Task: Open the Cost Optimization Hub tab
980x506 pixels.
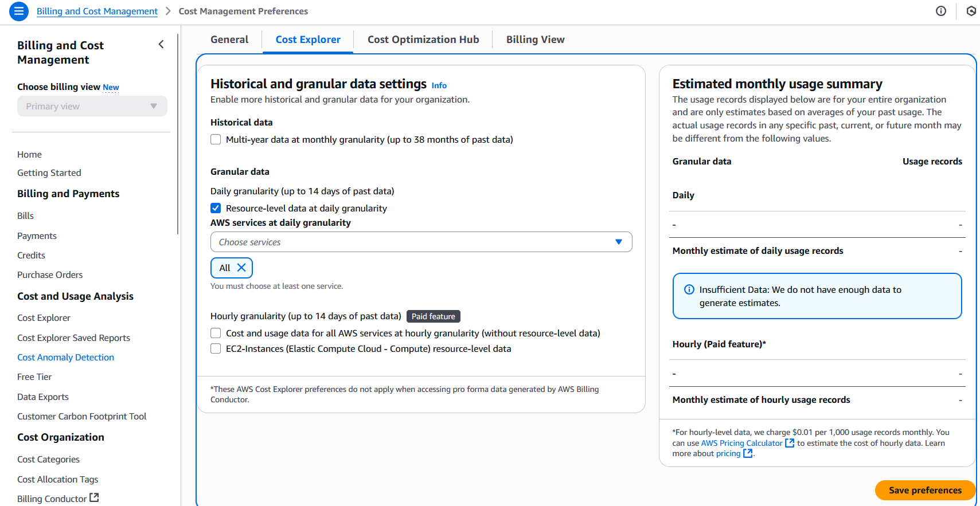Action: tap(423, 40)
